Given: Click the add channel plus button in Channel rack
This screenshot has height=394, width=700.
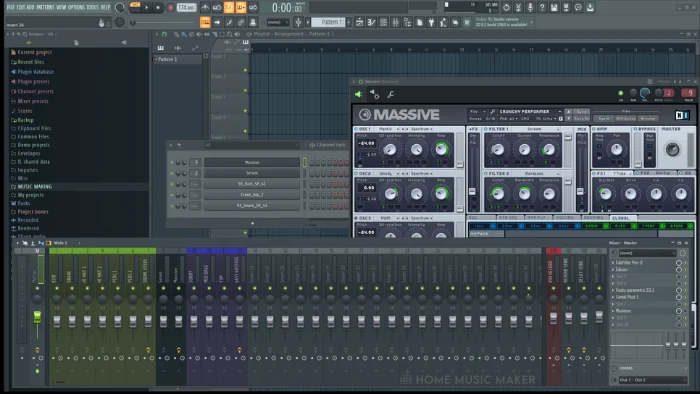Looking at the screenshot, I should pos(252,223).
